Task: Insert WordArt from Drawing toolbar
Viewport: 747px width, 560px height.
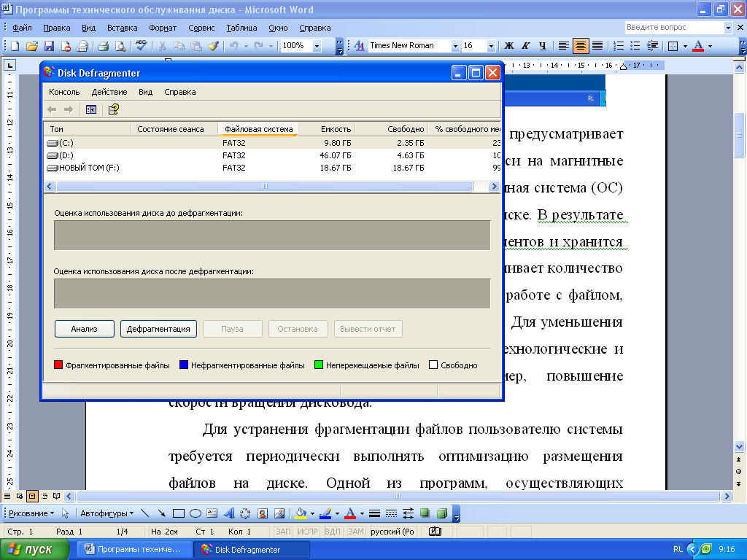Action: 228,513
